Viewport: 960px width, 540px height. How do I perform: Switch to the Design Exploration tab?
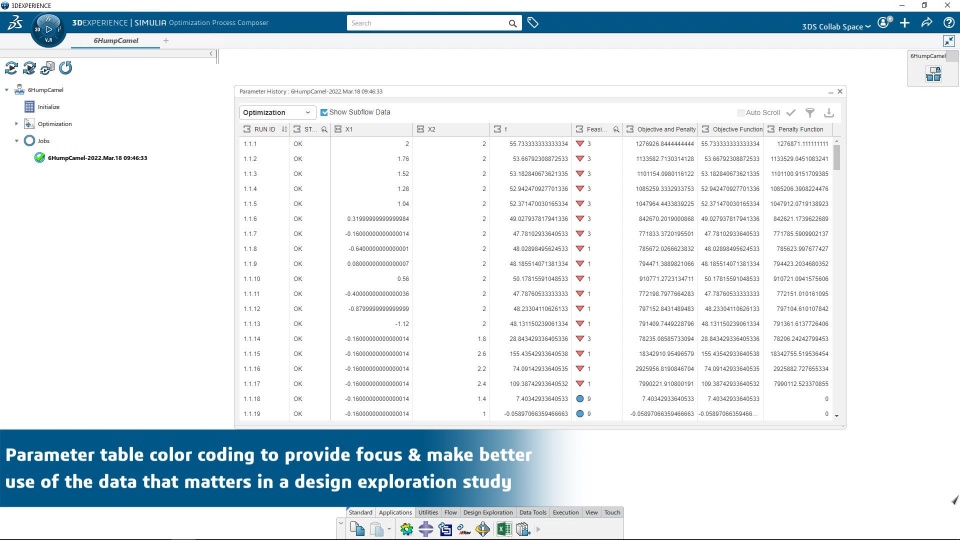[488, 512]
